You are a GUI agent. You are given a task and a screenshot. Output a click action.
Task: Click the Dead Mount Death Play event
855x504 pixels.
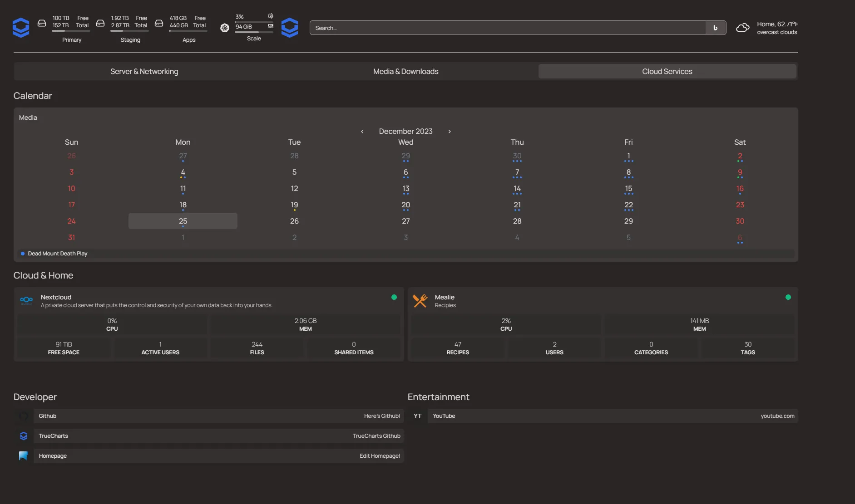[57, 254]
